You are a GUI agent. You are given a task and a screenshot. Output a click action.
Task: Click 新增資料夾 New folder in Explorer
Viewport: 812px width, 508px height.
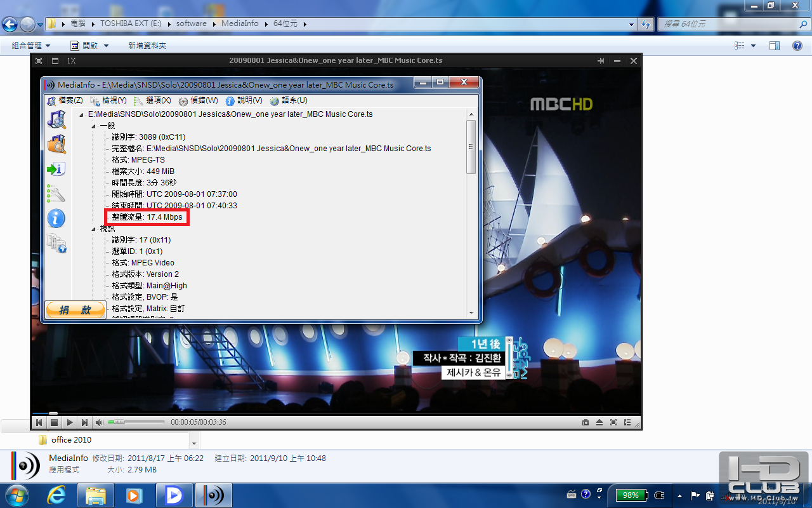pyautogui.click(x=147, y=46)
